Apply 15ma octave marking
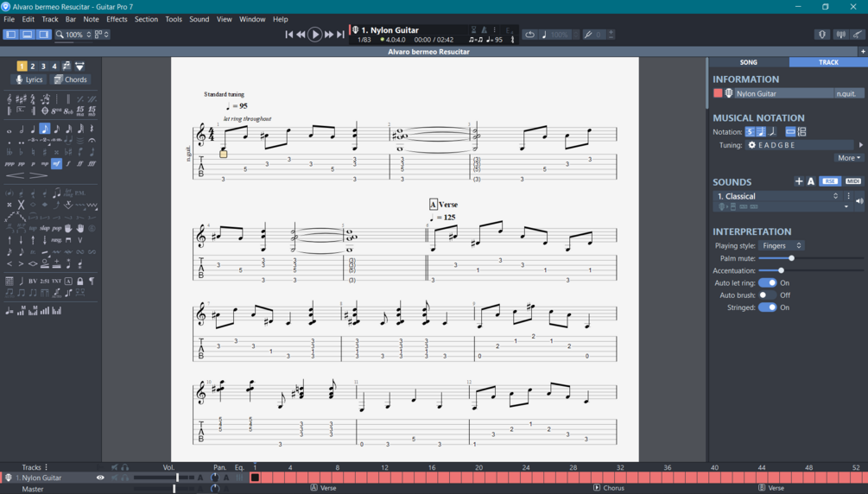The image size is (868, 494). point(80,111)
